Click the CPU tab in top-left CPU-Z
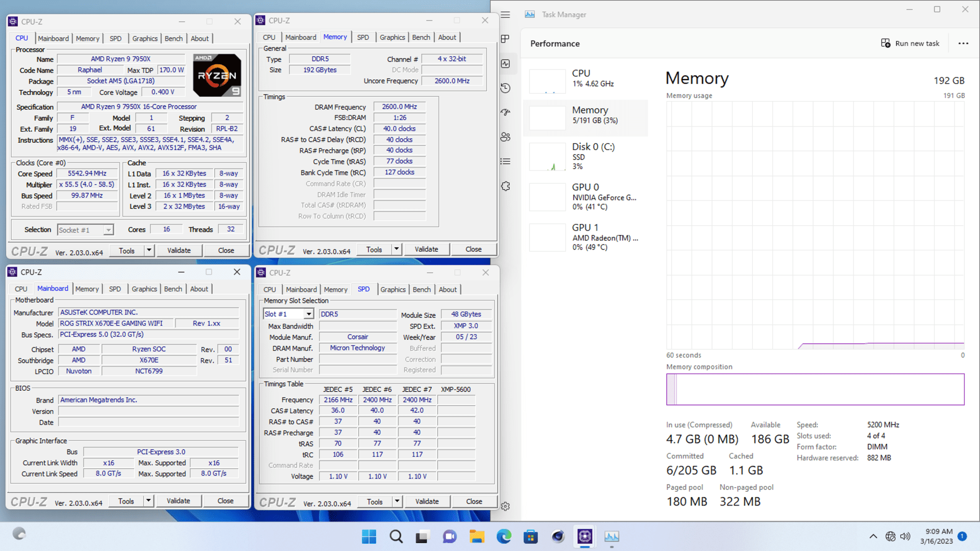The image size is (980, 551). pyautogui.click(x=21, y=38)
